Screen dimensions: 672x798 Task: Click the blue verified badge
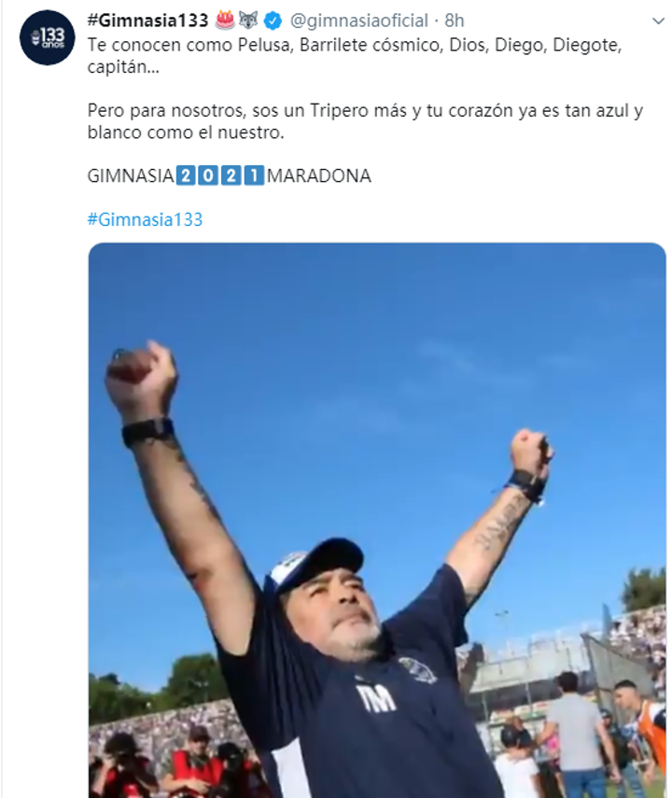tap(273, 21)
